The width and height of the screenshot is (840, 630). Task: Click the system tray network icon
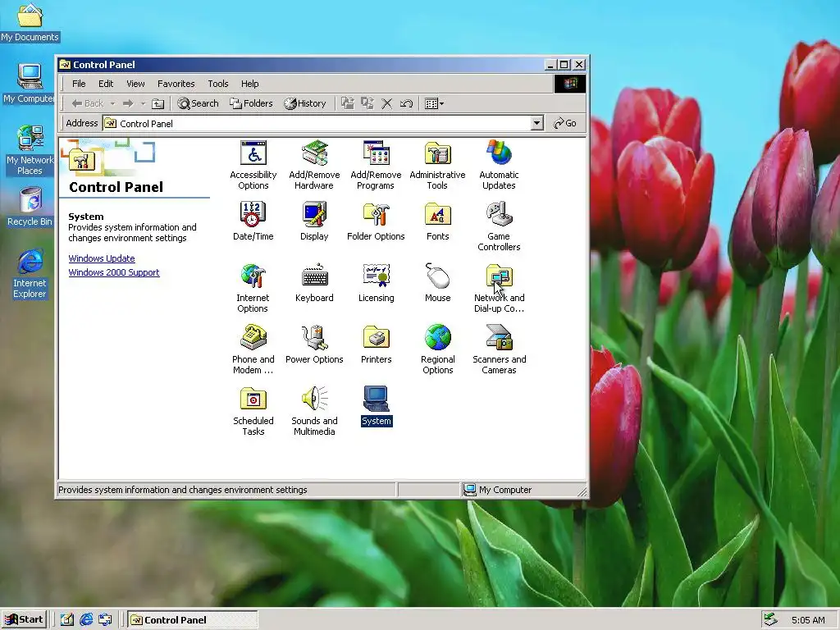tap(770, 620)
